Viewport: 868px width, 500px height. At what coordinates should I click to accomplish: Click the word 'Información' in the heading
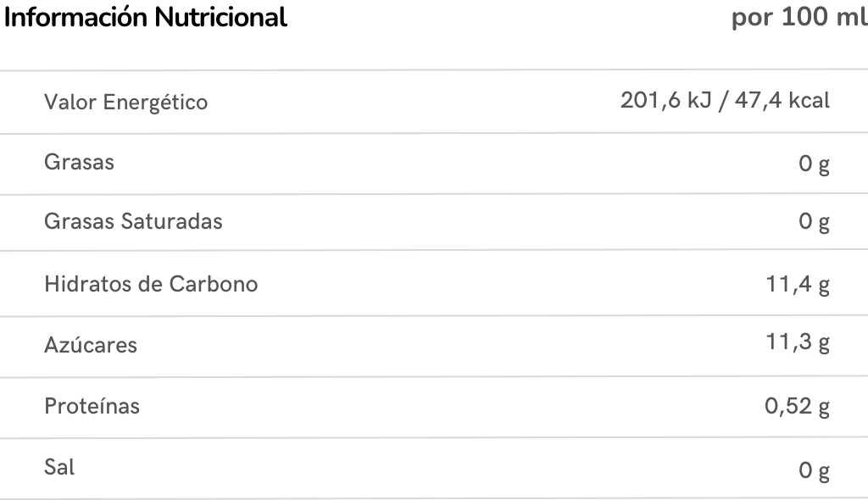[75, 18]
